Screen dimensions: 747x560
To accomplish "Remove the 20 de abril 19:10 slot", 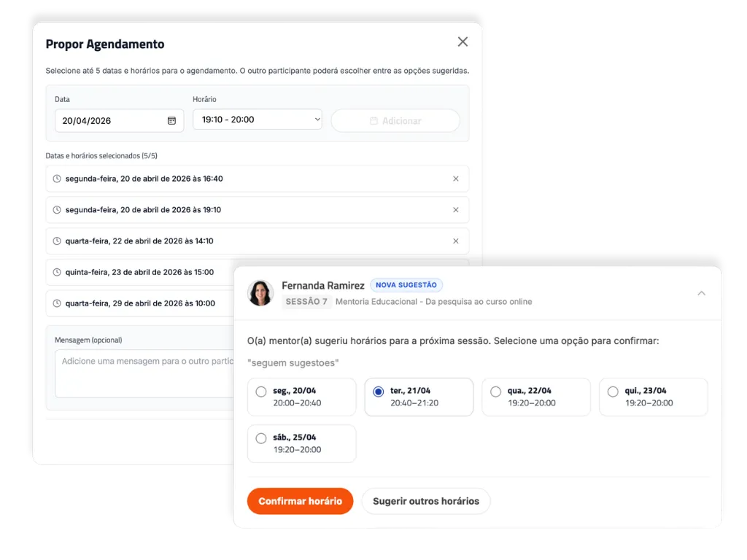I will [456, 210].
